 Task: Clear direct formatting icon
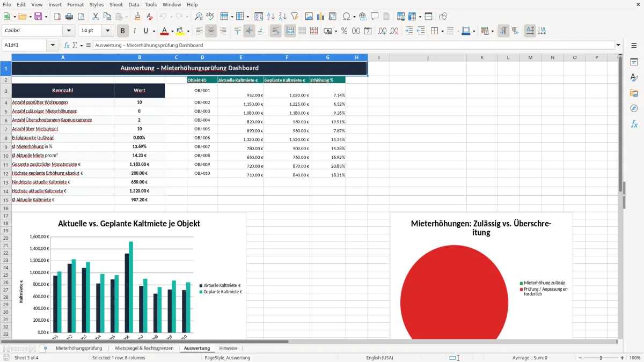[x=149, y=17]
